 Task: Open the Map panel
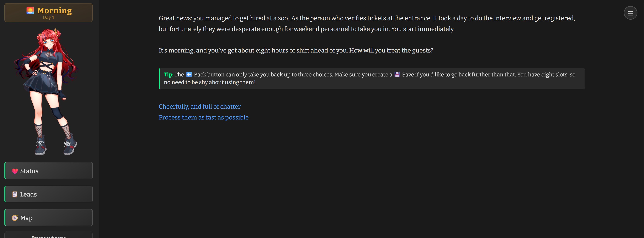pyautogui.click(x=48, y=218)
